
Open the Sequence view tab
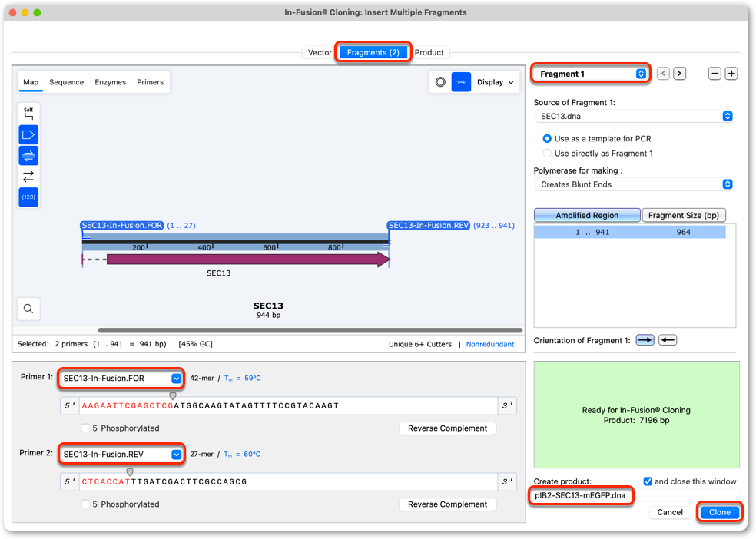coord(67,82)
